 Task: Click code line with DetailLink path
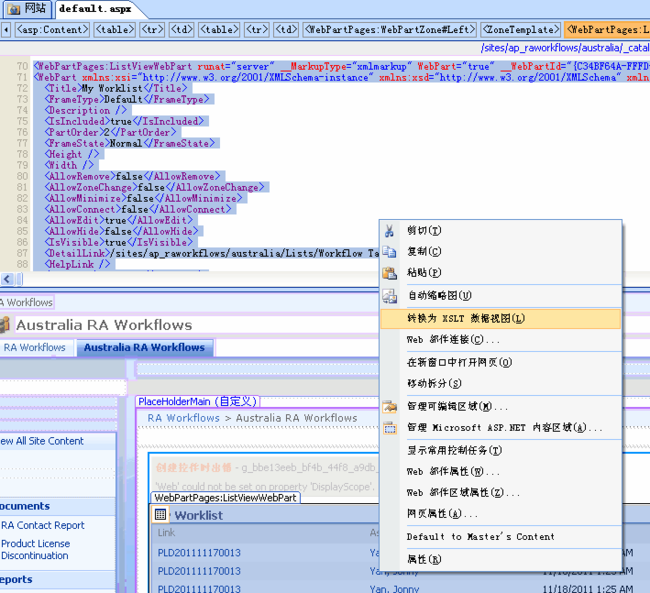[x=211, y=253]
